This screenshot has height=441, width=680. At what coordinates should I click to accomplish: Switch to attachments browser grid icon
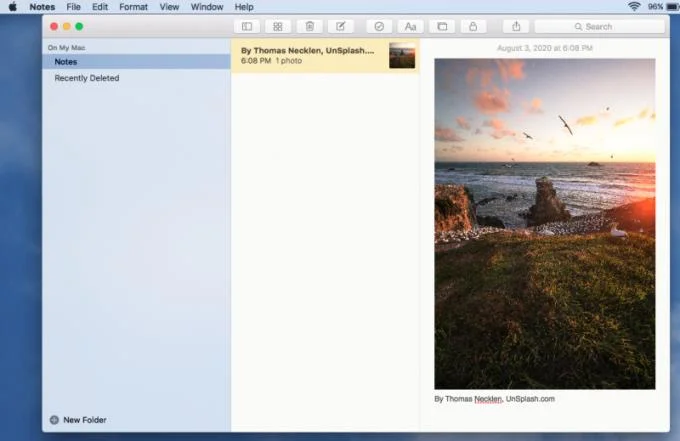pyautogui.click(x=278, y=26)
